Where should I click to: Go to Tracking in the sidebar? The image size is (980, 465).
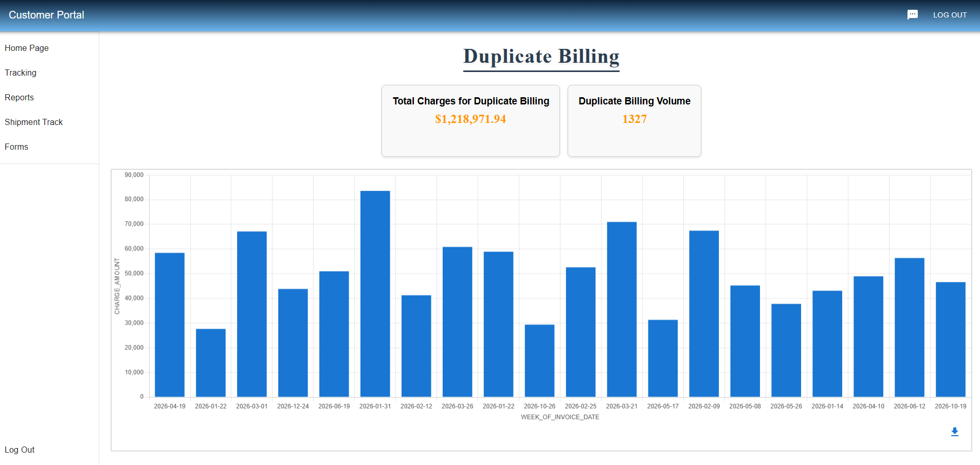[x=21, y=73]
